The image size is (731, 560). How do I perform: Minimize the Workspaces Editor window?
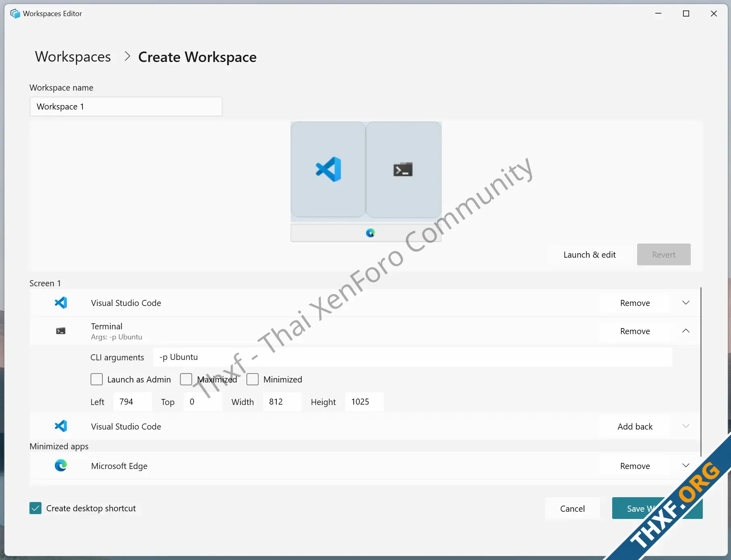(659, 13)
